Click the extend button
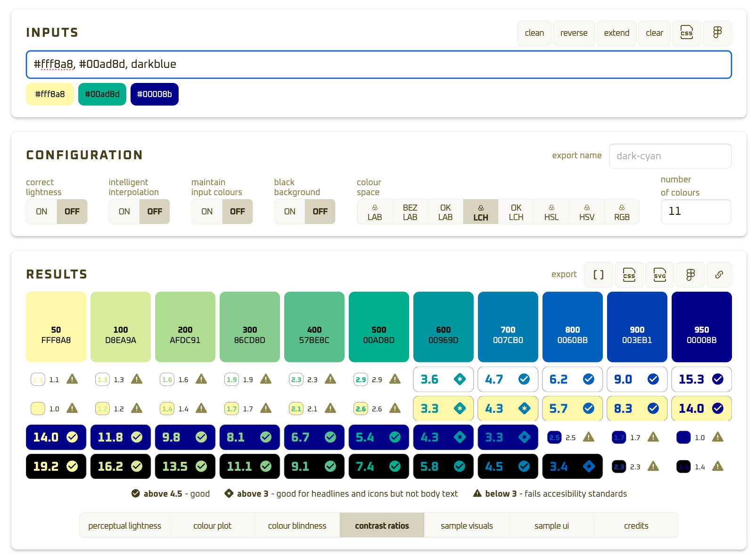756x557 pixels. click(x=616, y=33)
